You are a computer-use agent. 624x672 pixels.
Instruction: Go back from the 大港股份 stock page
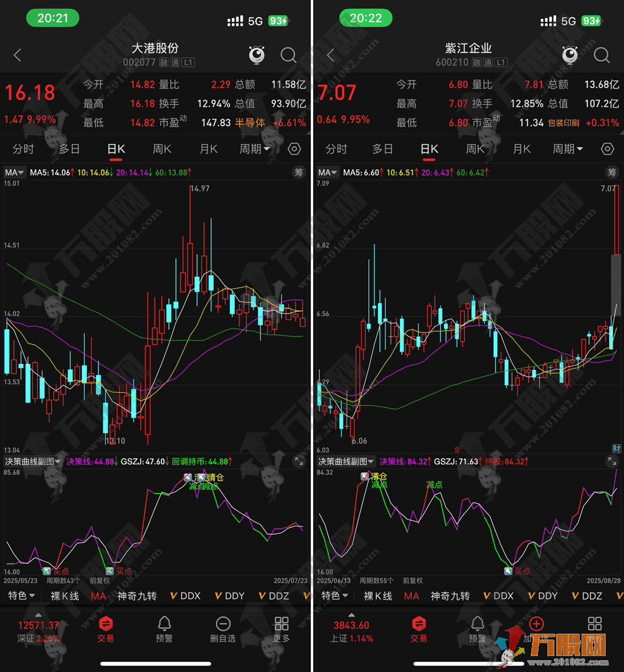pos(18,55)
